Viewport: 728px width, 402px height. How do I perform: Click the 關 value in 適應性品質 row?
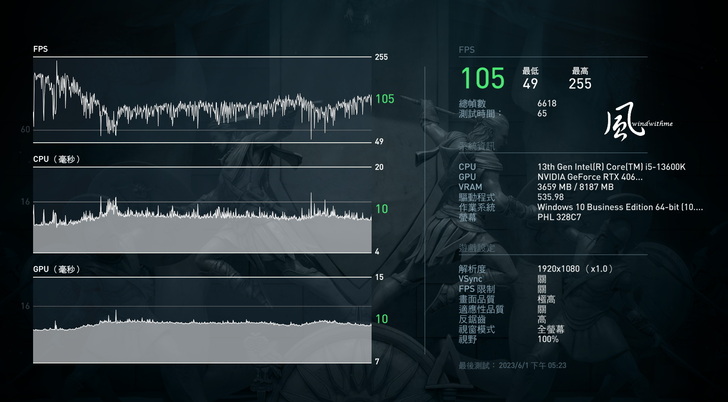tap(542, 310)
